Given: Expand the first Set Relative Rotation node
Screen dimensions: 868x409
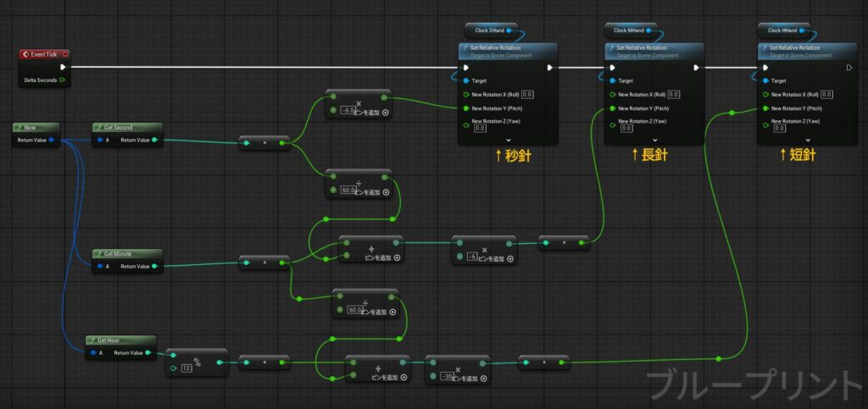Looking at the screenshot, I should pos(509,140).
